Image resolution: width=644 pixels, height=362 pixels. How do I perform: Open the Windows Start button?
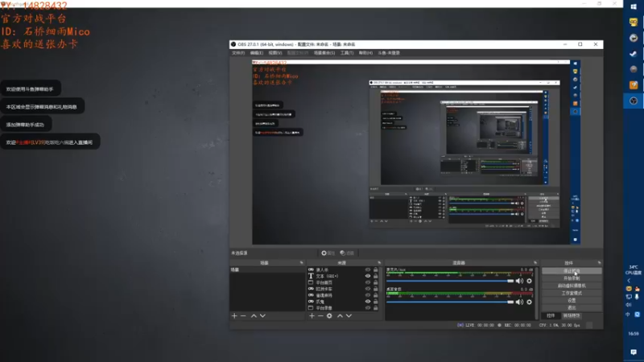[x=634, y=7]
